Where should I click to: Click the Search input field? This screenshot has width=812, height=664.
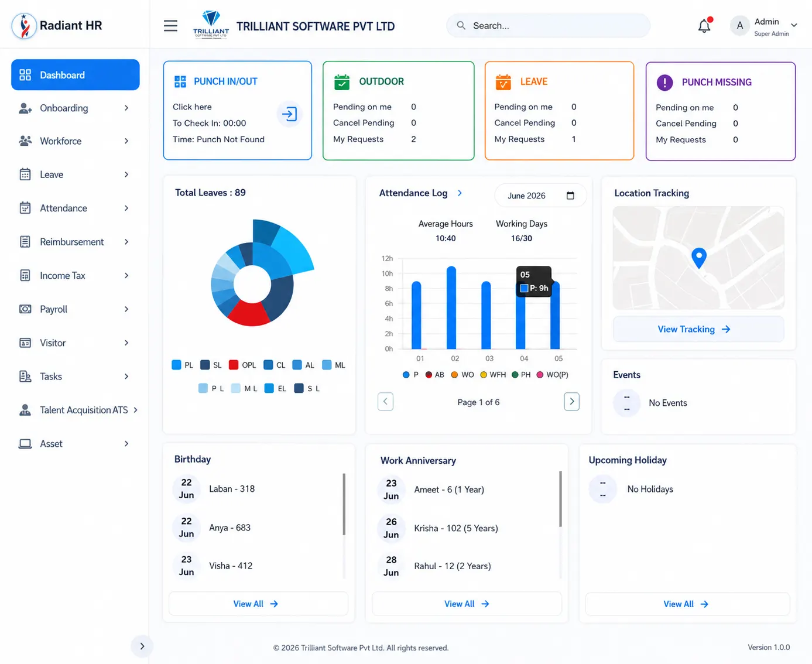click(x=549, y=26)
